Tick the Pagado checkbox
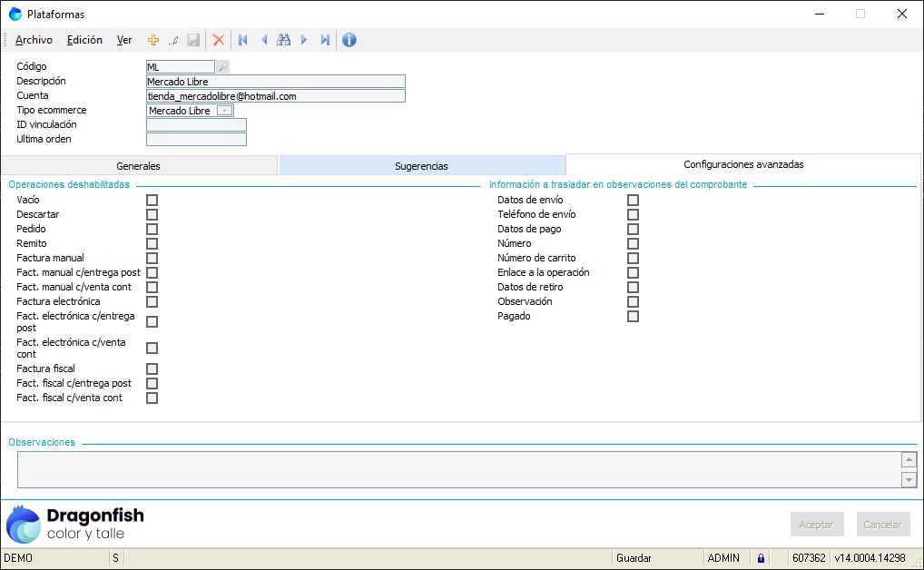This screenshot has width=924, height=570. [633, 316]
